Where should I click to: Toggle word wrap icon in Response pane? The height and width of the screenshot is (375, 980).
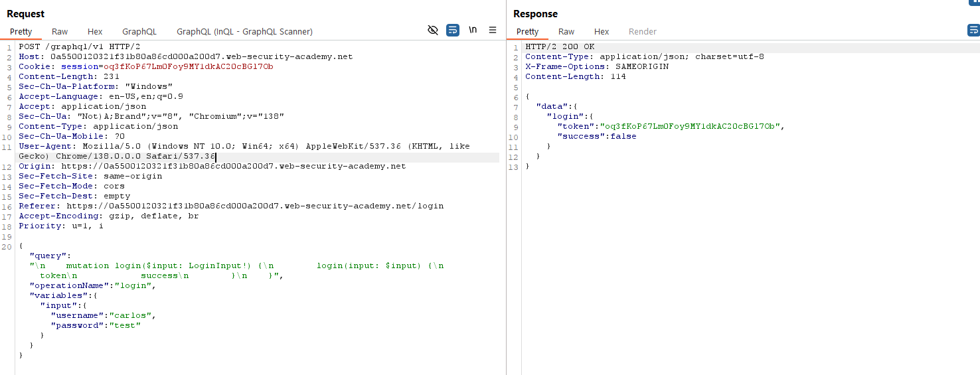973,31
